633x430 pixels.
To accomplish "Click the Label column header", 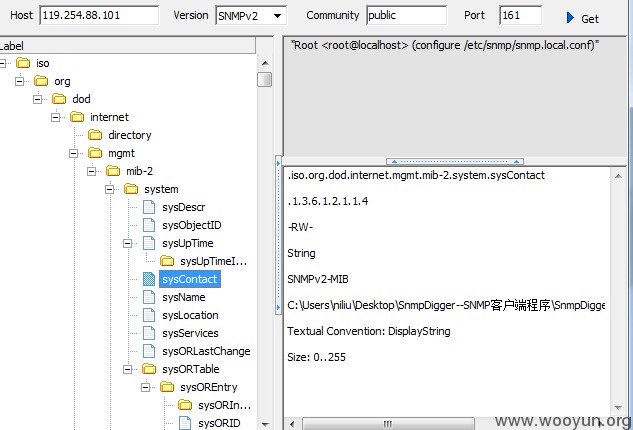I will (127, 46).
